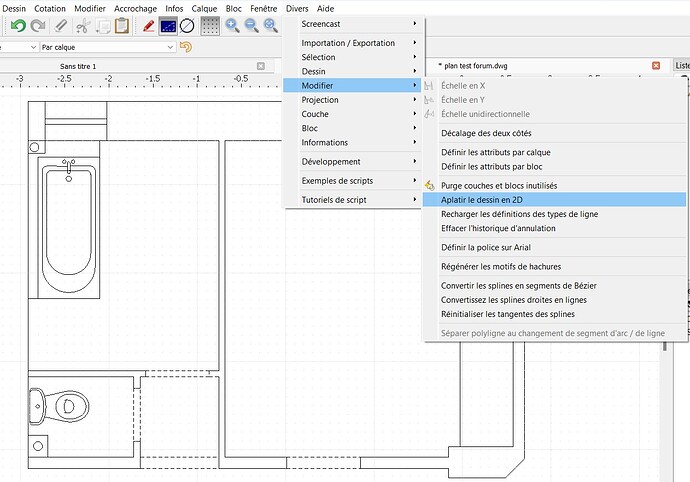Expand the Développement submenu

click(353, 162)
